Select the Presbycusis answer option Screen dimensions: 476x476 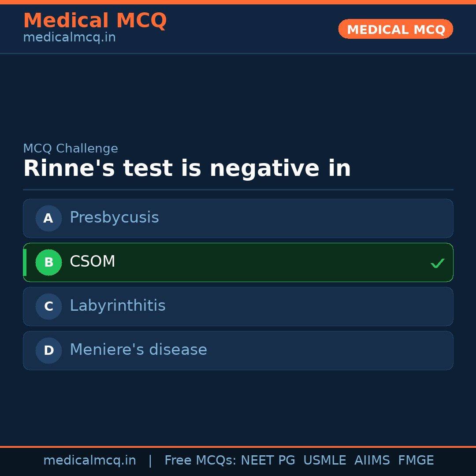(114, 218)
